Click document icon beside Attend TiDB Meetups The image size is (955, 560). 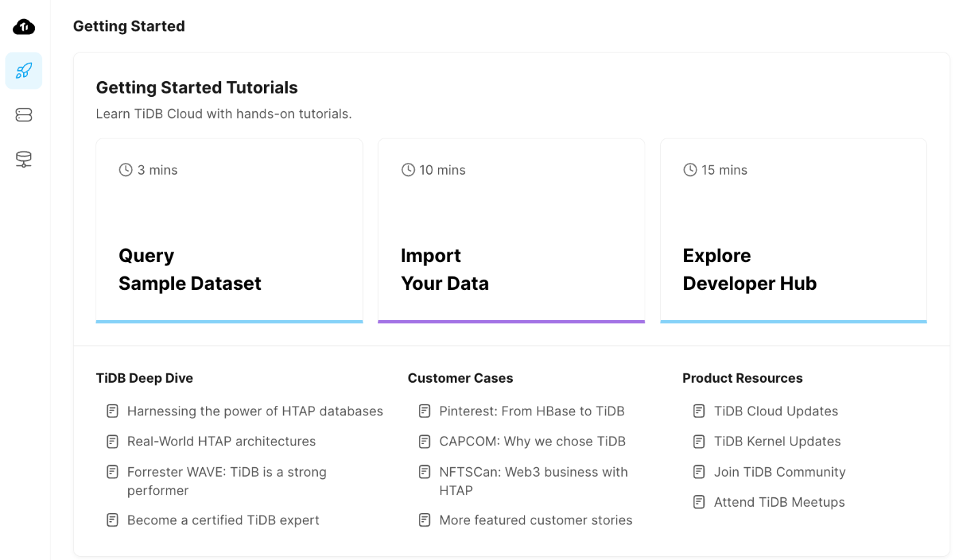(x=699, y=502)
